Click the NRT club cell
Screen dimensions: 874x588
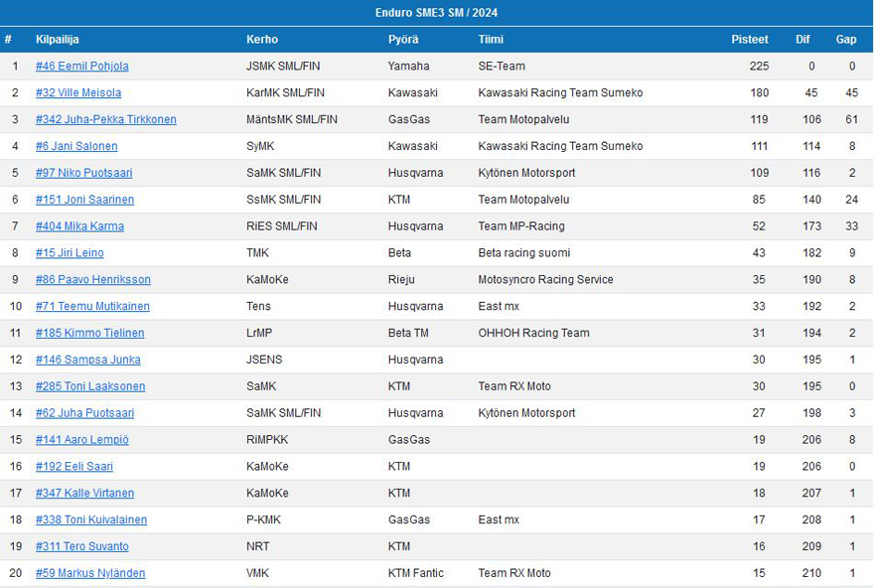click(257, 546)
